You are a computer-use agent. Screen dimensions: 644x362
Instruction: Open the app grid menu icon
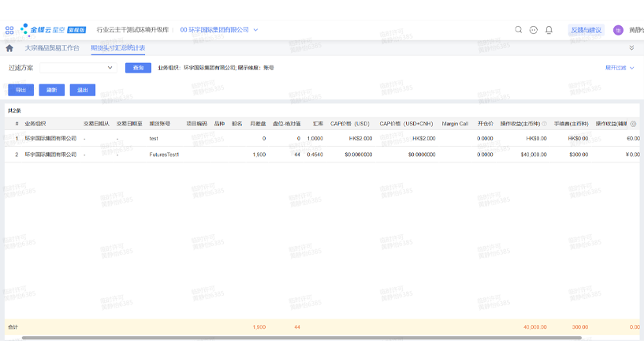9,30
